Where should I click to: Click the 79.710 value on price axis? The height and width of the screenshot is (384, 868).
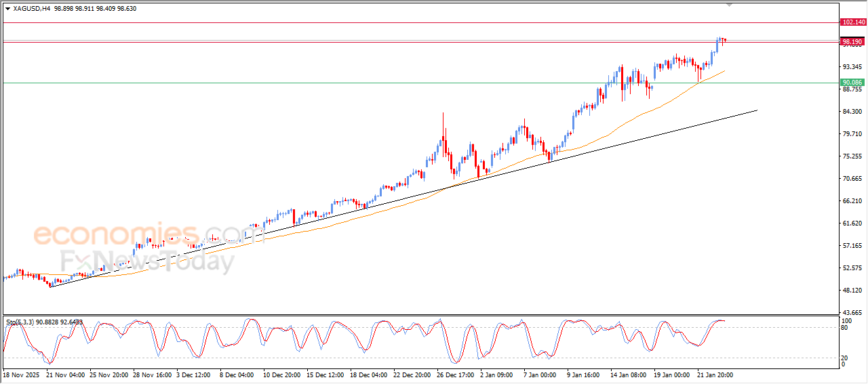pos(852,134)
